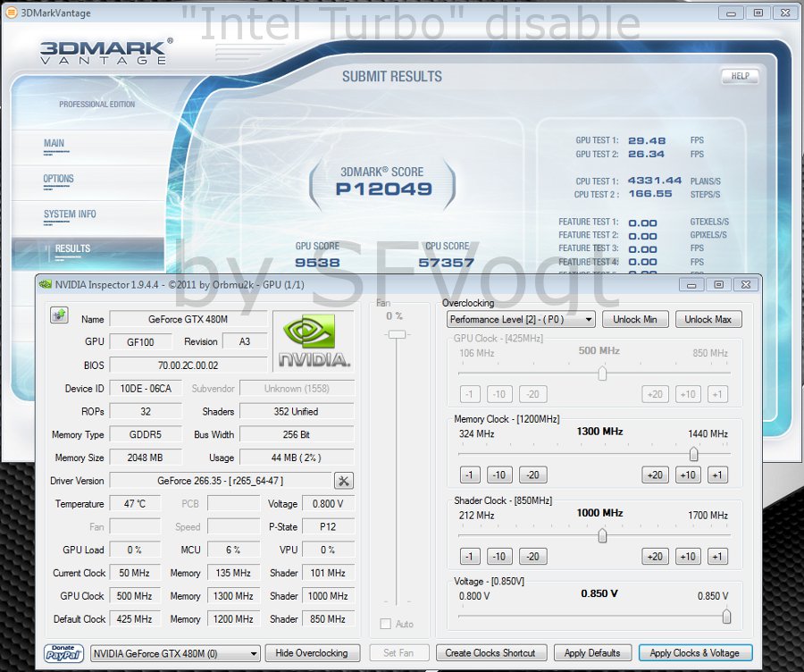Click the Memory Clock slider handle
Viewport: 804px width, 672px height.
tap(693, 454)
